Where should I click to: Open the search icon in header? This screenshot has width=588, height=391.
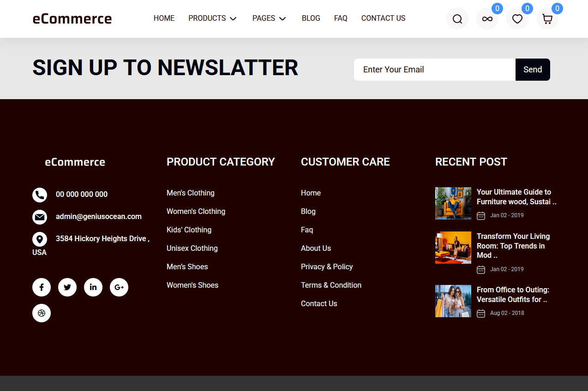click(x=457, y=19)
